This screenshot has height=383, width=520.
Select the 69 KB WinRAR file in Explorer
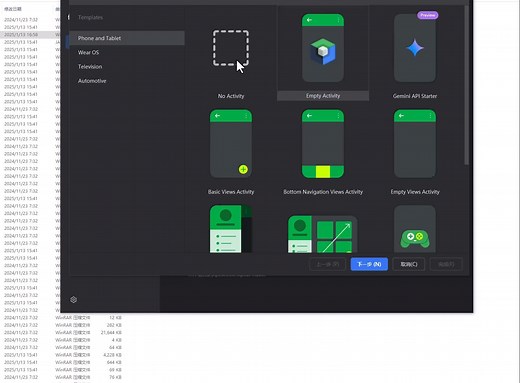pos(63,370)
